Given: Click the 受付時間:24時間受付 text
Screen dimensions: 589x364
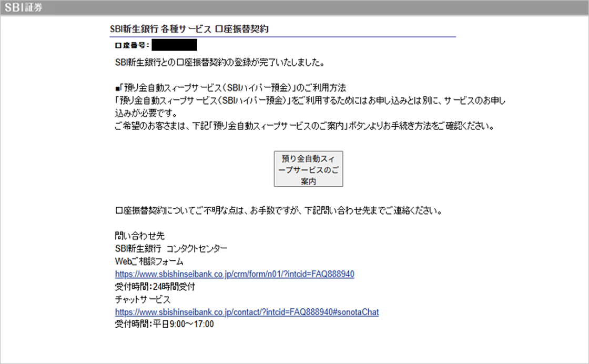Looking at the screenshot, I should (155, 287).
